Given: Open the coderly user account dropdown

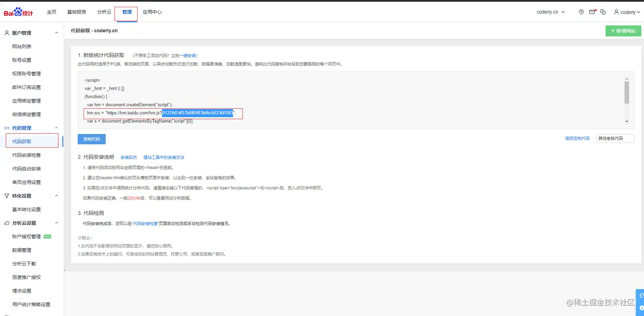Looking at the screenshot, I should [627, 12].
